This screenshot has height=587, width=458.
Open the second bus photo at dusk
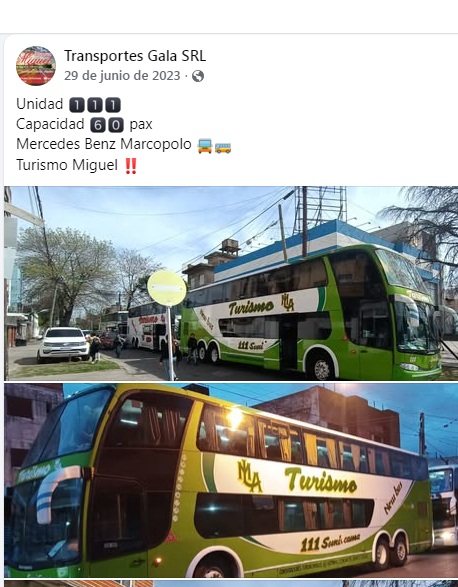[231, 480]
